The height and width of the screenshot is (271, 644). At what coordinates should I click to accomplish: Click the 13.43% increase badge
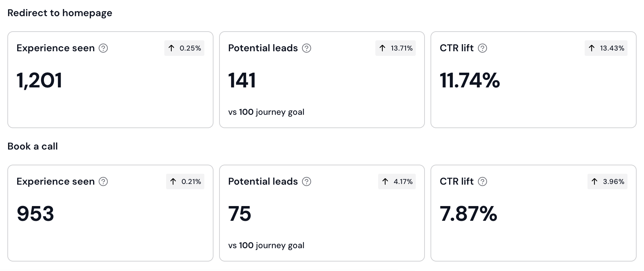pos(606,48)
